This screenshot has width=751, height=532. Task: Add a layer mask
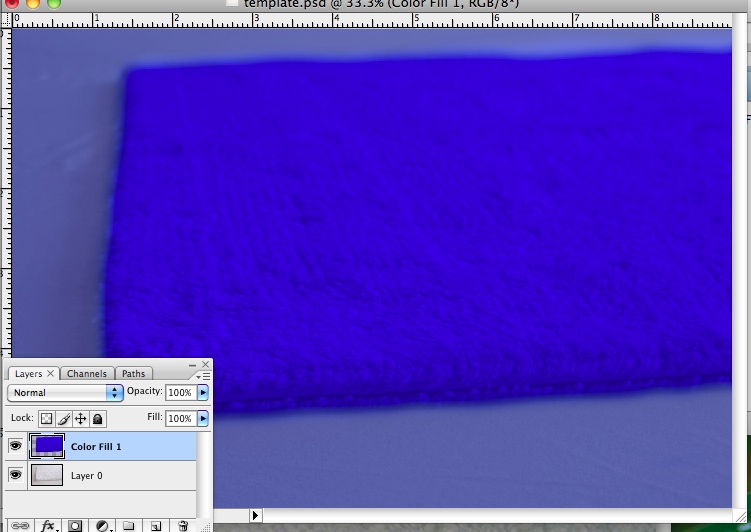[74, 525]
